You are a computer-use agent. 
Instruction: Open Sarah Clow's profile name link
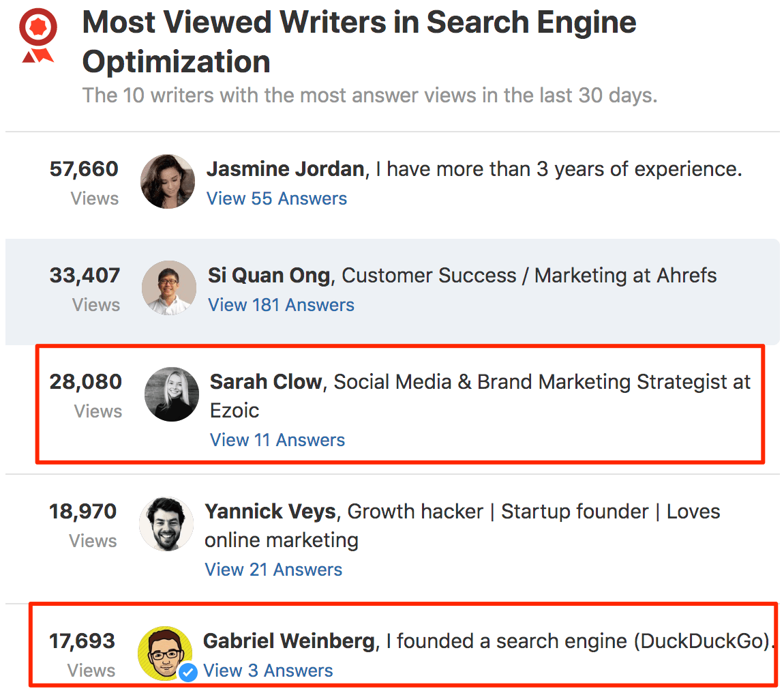[265, 381]
